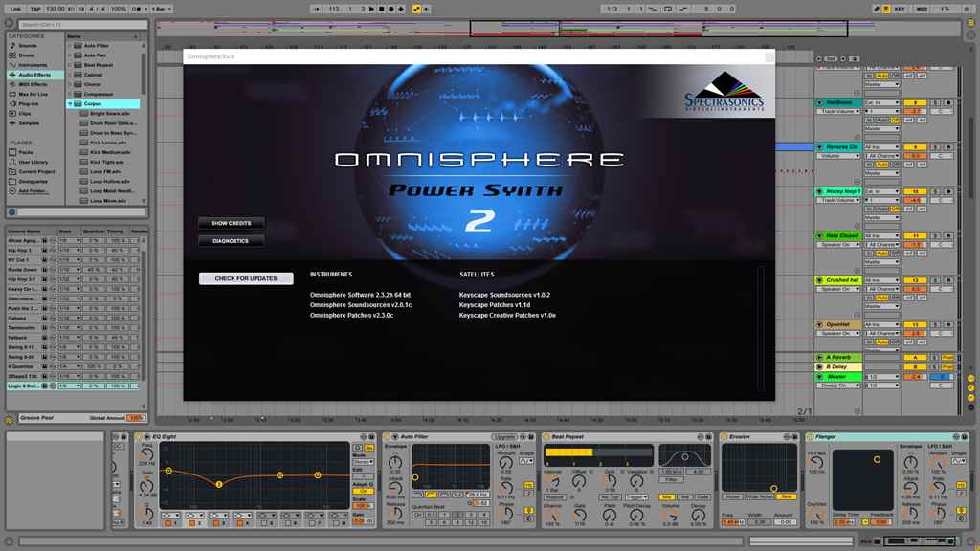The width and height of the screenshot is (980, 551).
Task: Toggle the EQ Eight device activator
Action: tap(140, 436)
